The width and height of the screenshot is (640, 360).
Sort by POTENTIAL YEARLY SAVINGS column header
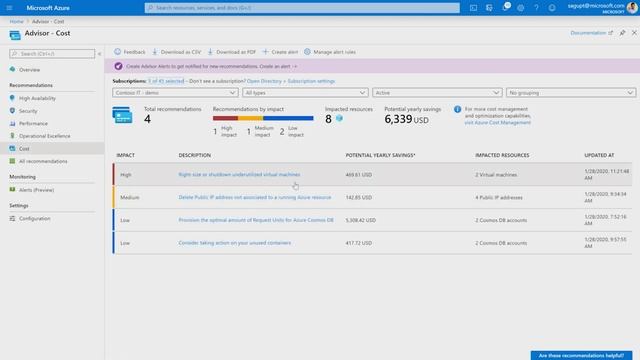380,156
